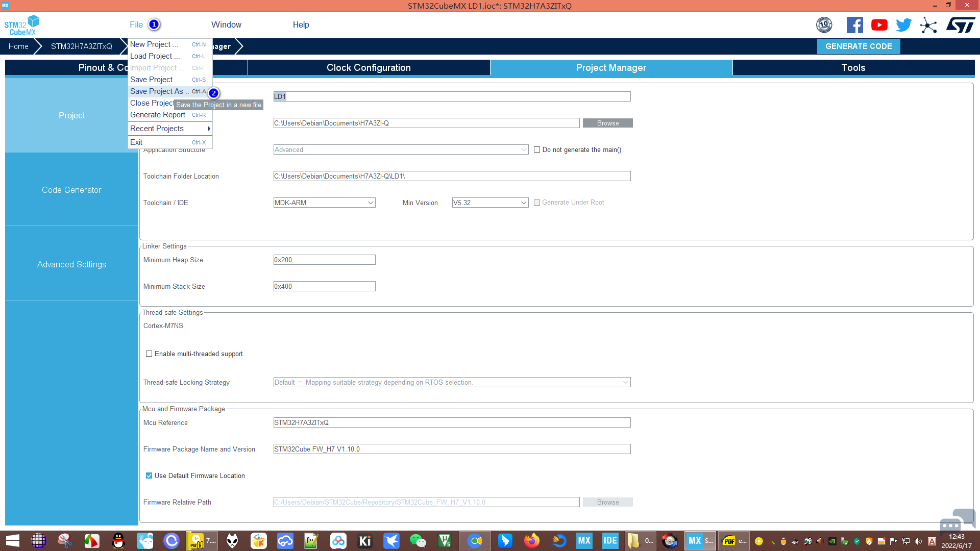Open the Windows Start menu
This screenshot has width=980, height=551.
click(13, 541)
